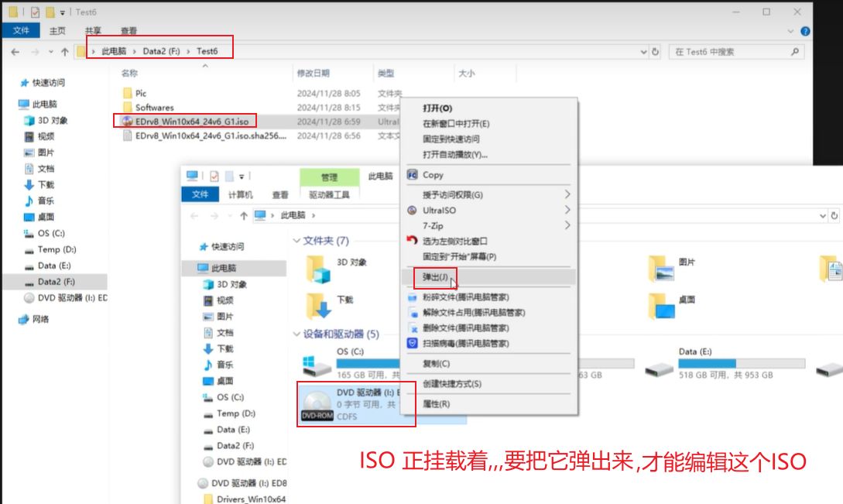This screenshot has width=843, height=504.
Task: Click the EDrv8 ISO file icon
Action: tap(128, 122)
